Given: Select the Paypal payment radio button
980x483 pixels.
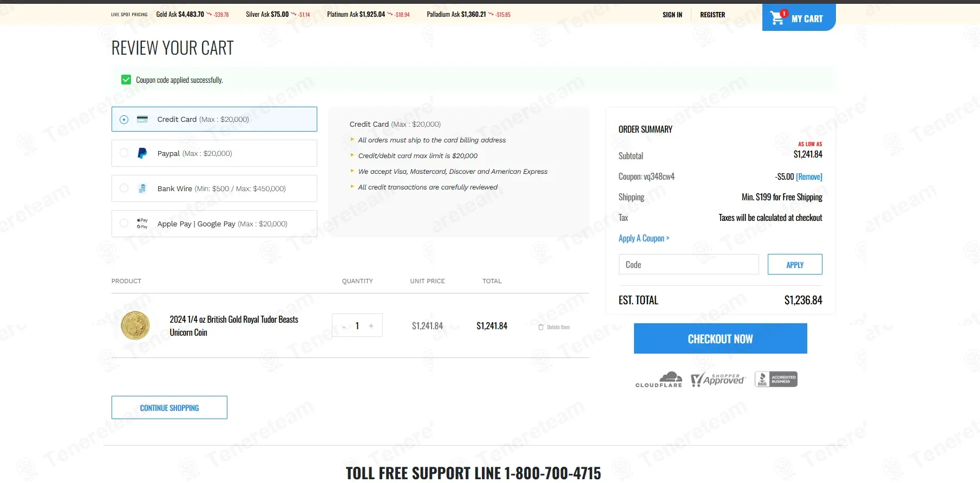Looking at the screenshot, I should pyautogui.click(x=124, y=153).
